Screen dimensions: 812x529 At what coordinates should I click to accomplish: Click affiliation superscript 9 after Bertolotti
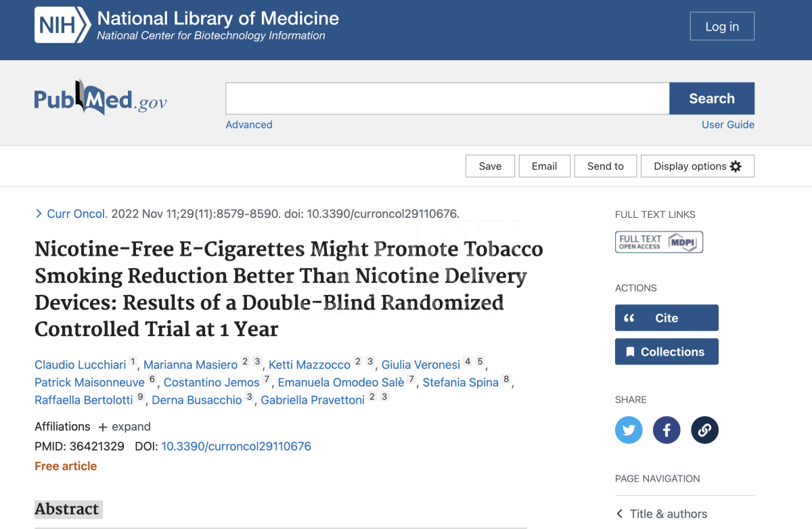click(x=141, y=397)
